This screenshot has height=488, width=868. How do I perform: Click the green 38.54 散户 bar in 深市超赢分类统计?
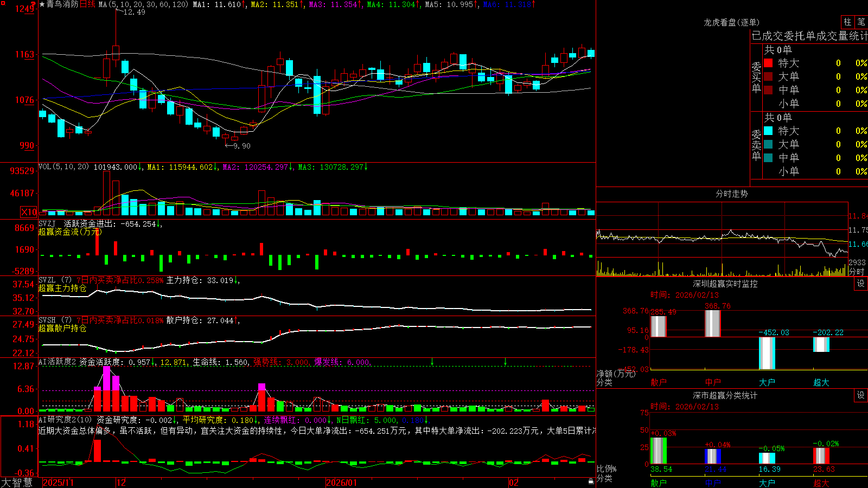coord(659,451)
